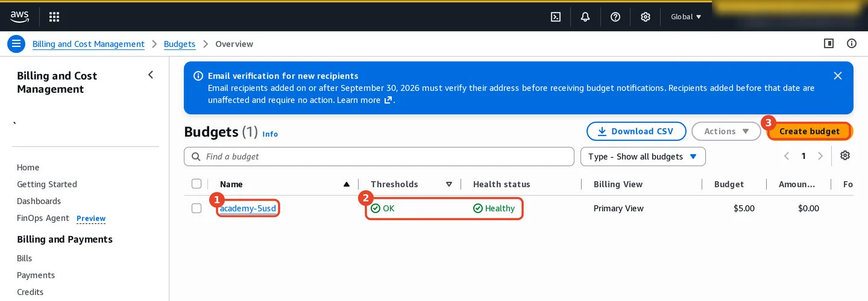Viewport: 868px width, 301px height.
Task: Click the page info circle icon
Action: pos(852,43)
